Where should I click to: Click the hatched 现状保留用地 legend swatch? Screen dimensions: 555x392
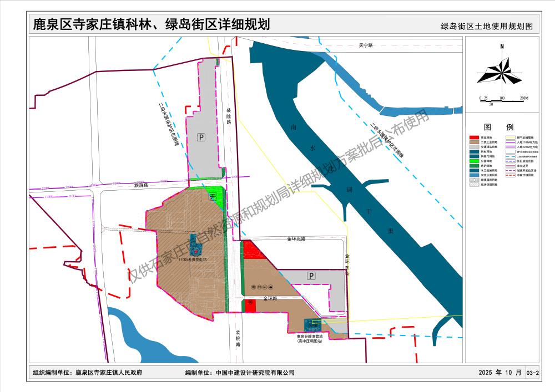(474, 186)
